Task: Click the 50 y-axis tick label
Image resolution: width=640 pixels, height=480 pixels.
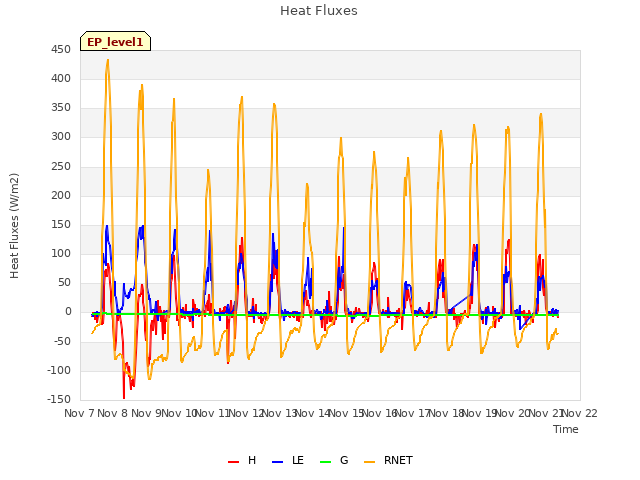Action: (x=64, y=283)
